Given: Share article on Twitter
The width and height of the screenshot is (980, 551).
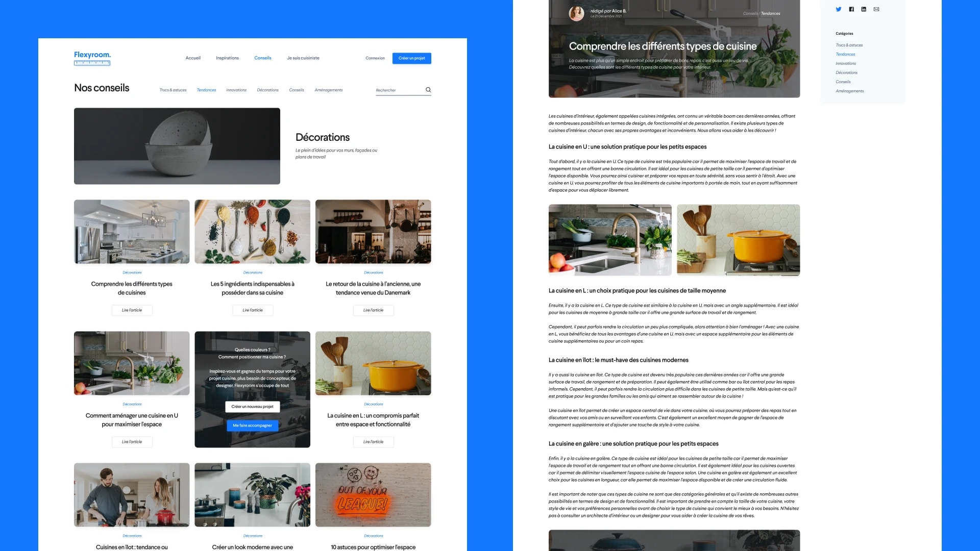Looking at the screenshot, I should [839, 9].
